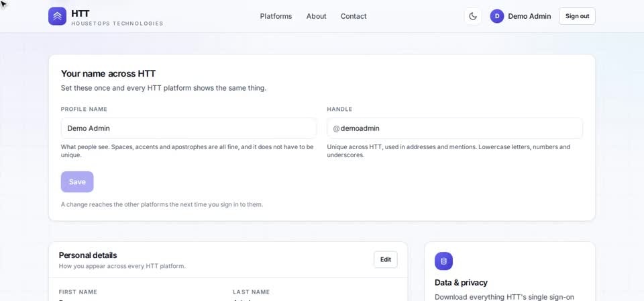
Task: Click the 'A change reaches the other platforms' note
Action: tap(162, 204)
